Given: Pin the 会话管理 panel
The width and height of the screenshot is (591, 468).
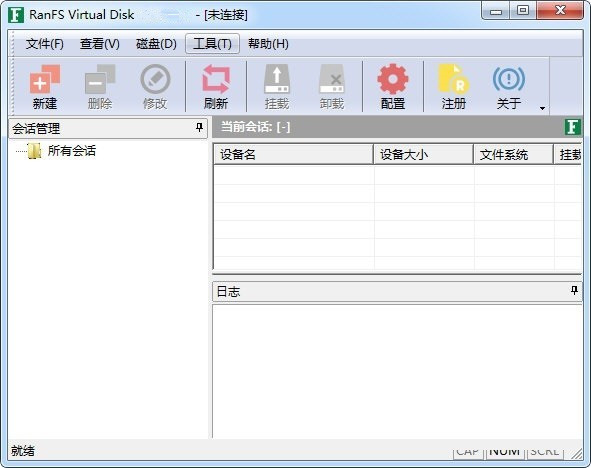Looking at the screenshot, I should pyautogui.click(x=199, y=128).
